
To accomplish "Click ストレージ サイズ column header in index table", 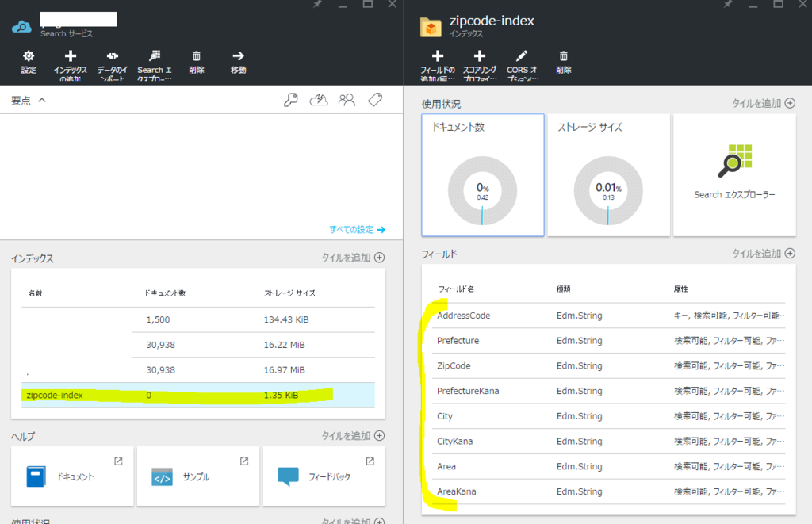I will (x=289, y=293).
